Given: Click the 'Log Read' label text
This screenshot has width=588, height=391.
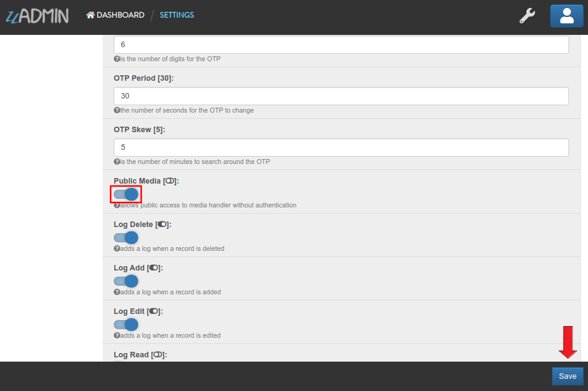Looking at the screenshot, I should [x=131, y=355].
